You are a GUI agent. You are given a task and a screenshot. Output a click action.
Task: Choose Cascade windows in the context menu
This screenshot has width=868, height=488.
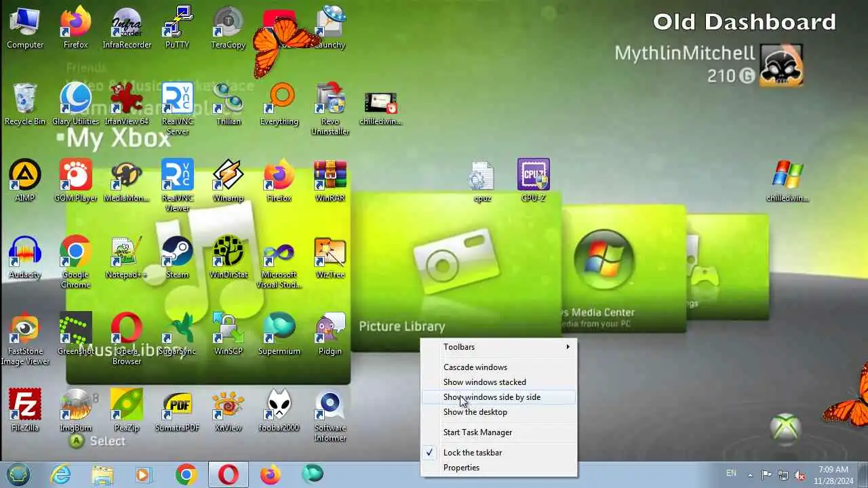click(x=499, y=367)
